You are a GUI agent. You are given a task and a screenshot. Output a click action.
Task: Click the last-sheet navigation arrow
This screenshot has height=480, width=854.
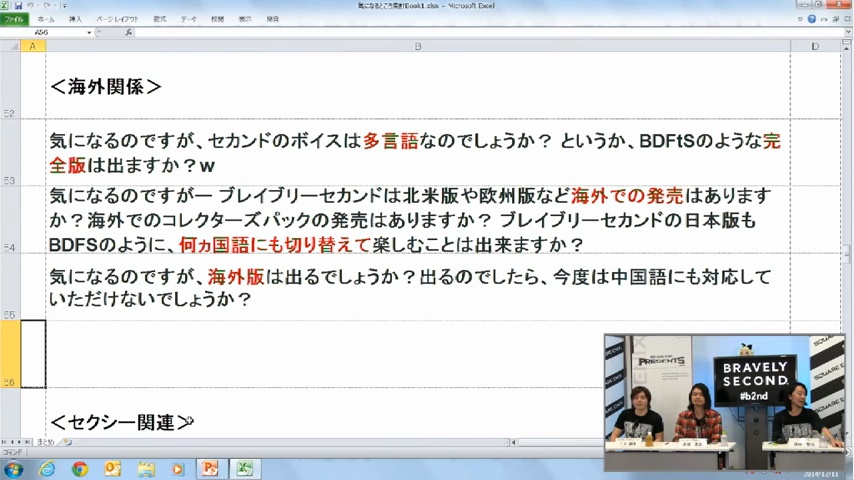(27, 442)
